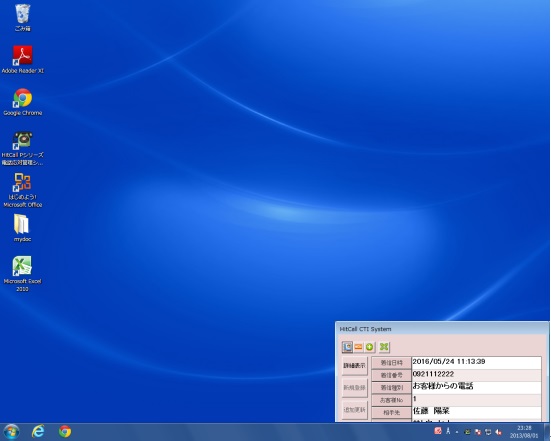Screen dimensions: 551x441
Task: Click the 相手先 label button
Action: 391,412
